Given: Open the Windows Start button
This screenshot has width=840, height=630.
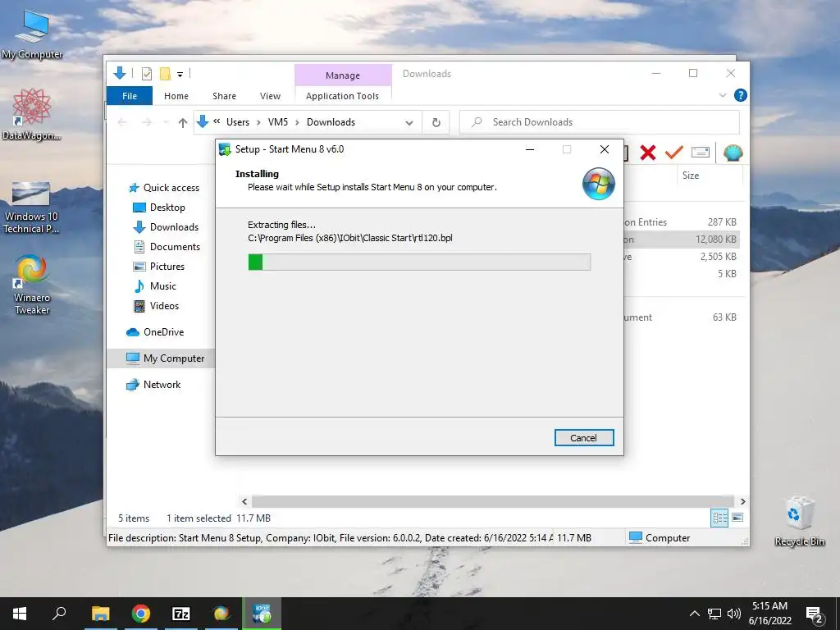Looking at the screenshot, I should click(20, 614).
